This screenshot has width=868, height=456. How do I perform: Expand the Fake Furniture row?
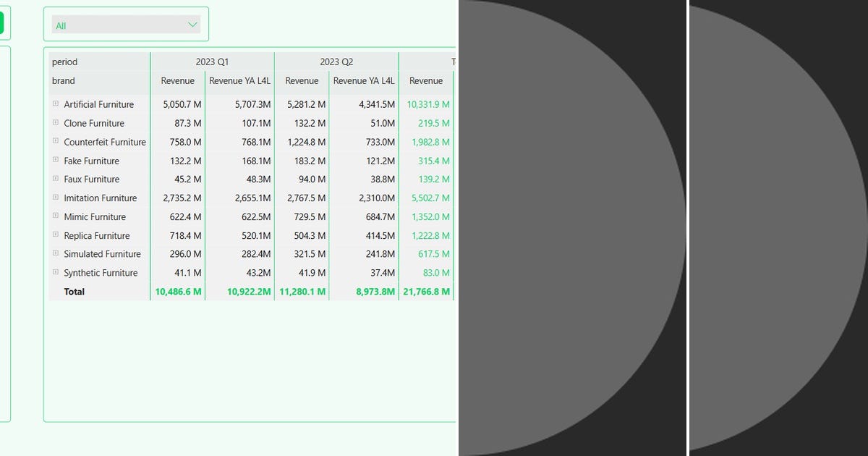[x=56, y=161]
